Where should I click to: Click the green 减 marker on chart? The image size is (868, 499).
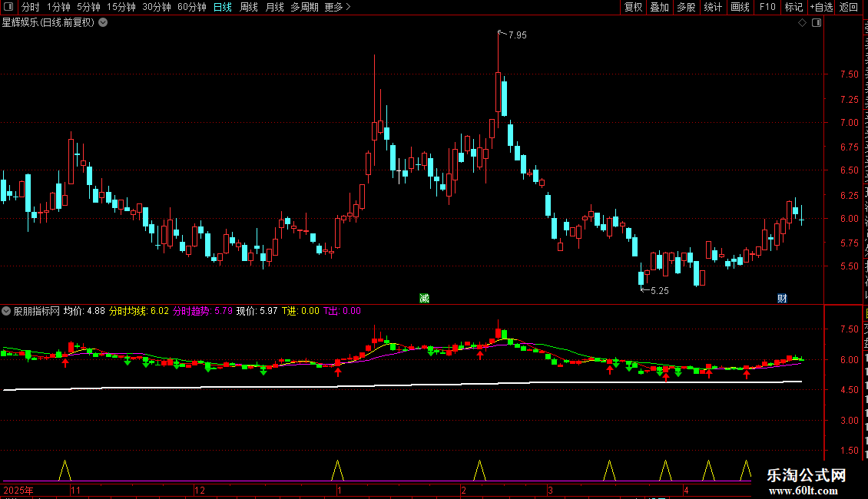pos(424,299)
